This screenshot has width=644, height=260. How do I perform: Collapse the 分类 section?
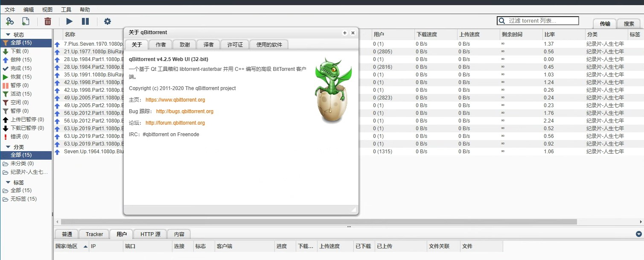[8, 147]
